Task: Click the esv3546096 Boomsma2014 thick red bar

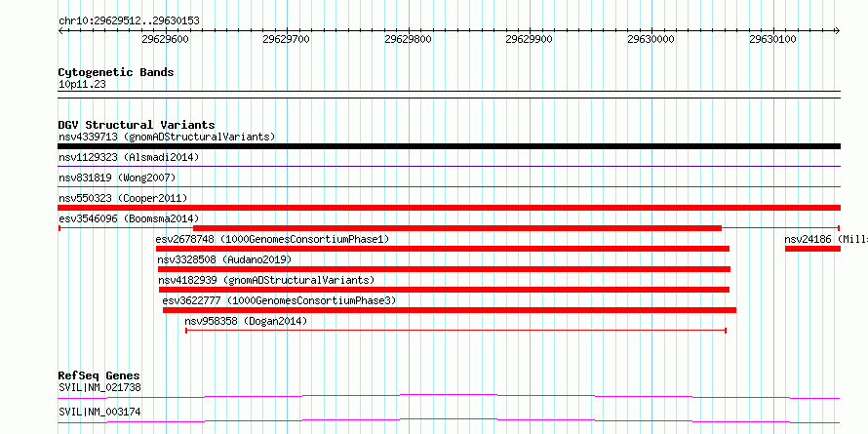Action: coord(457,228)
